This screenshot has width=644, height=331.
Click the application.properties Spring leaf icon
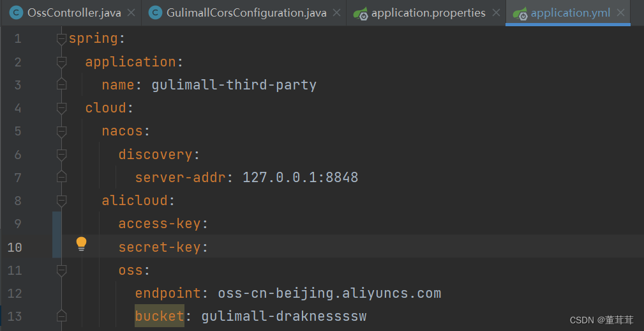[360, 13]
